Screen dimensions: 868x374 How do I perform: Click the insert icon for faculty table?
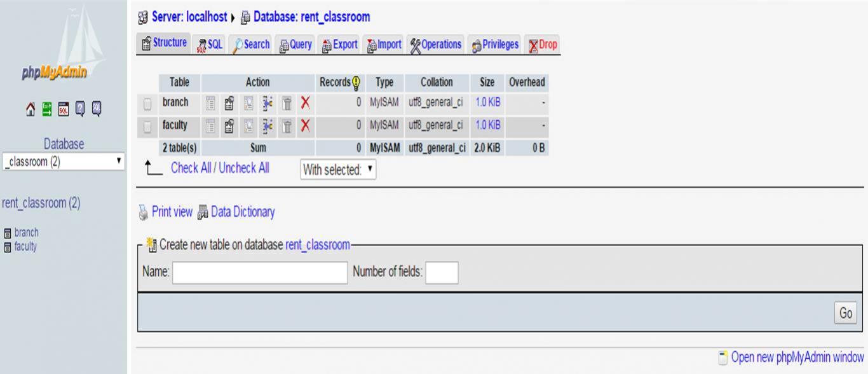[268, 125]
